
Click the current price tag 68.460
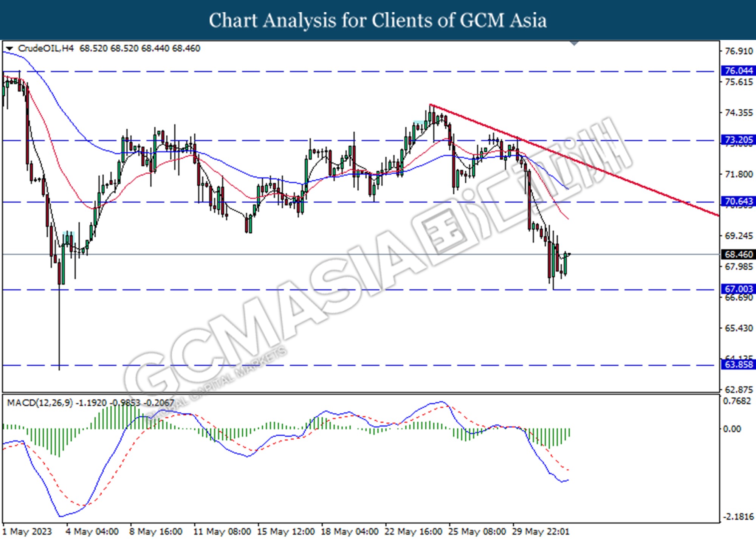pos(738,254)
